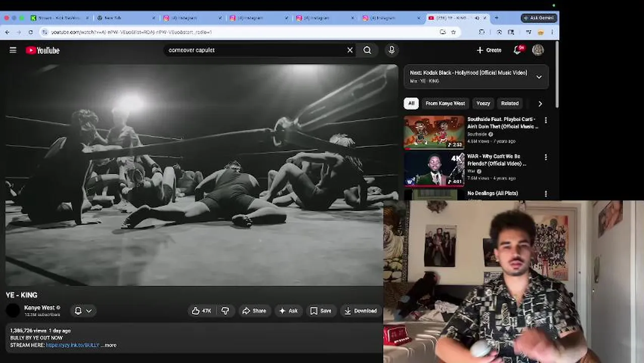Viewport: 644px width, 363px height.
Task: Close the Kick Dashboard tab
Action: pyautogui.click(x=87, y=18)
